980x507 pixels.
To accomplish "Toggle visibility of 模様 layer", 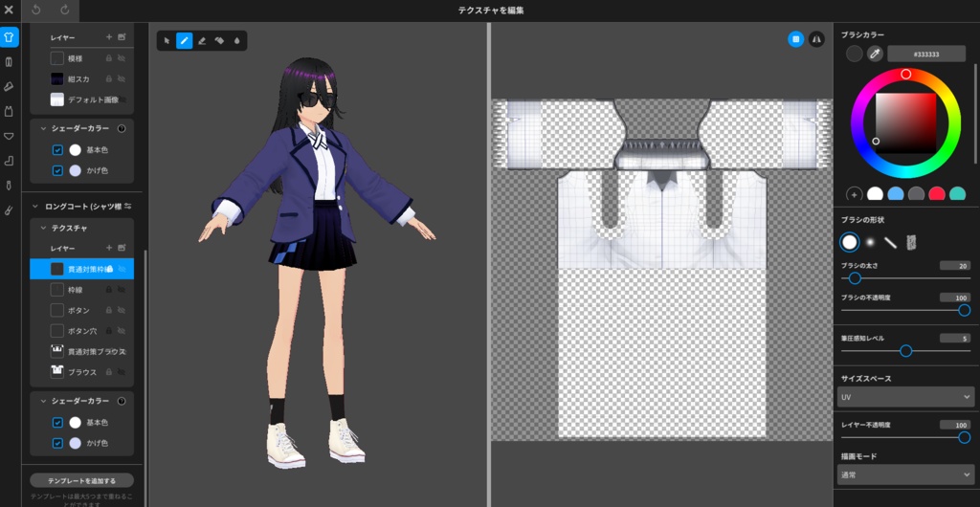I will point(122,58).
